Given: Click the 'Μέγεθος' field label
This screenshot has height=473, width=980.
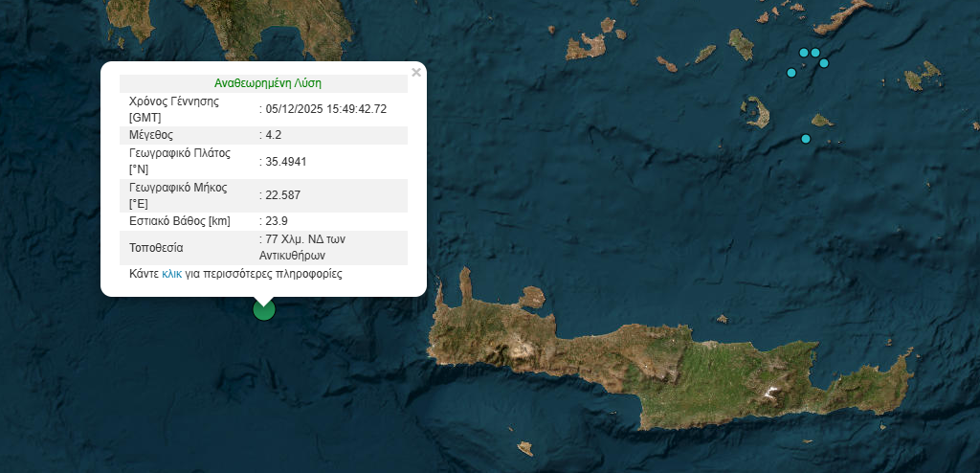Looking at the screenshot, I should pyautogui.click(x=151, y=135).
